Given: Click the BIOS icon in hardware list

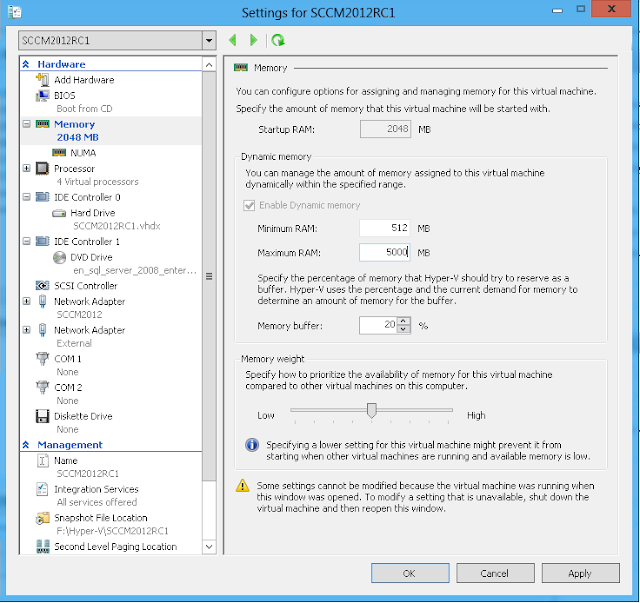Looking at the screenshot, I should (x=42, y=96).
